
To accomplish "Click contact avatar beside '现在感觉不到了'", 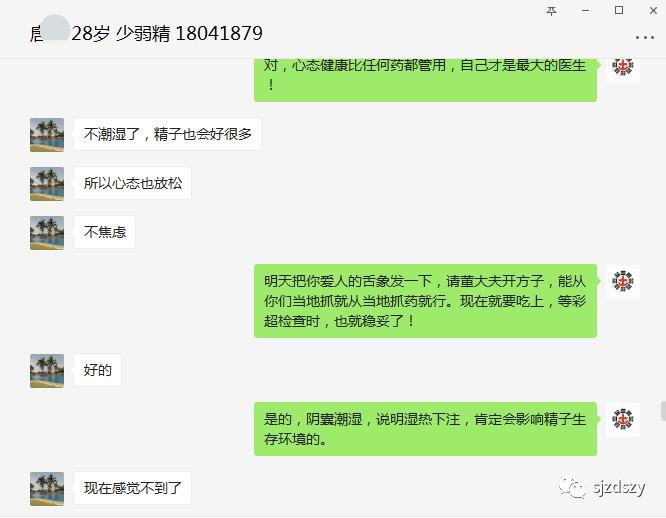I will click(x=47, y=489).
